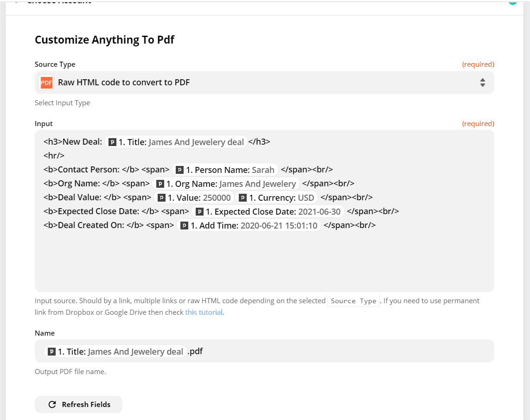This screenshot has width=530, height=420.
Task: Click the Source Type up-down arrows
Action: [x=482, y=83]
